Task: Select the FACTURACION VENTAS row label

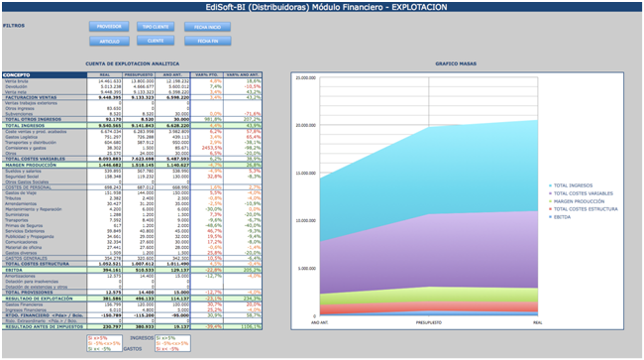Action: [31, 97]
